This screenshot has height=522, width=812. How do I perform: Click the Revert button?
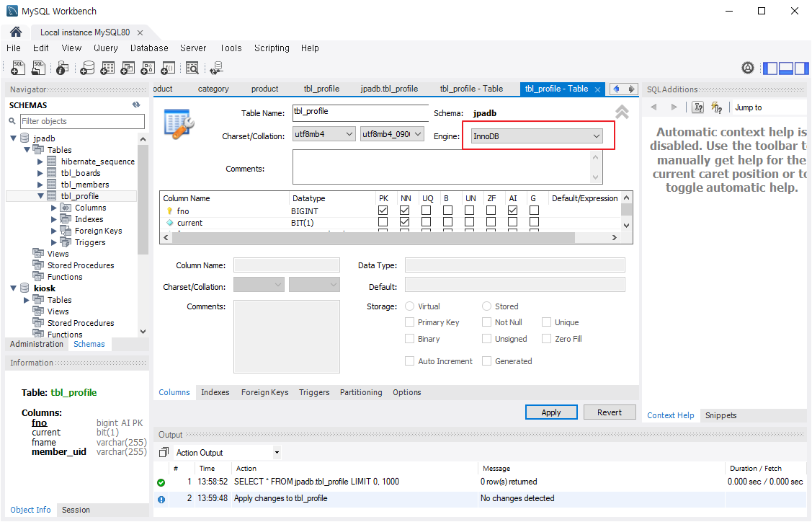[610, 412]
